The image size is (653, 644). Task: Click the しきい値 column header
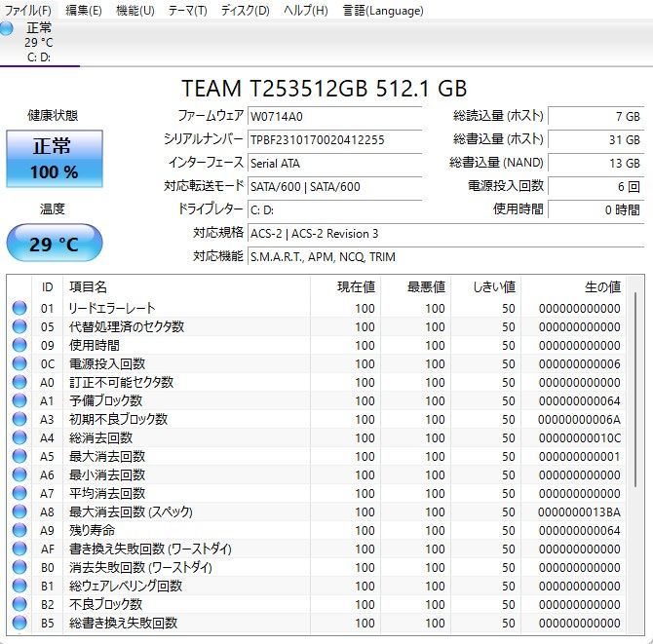(485, 286)
